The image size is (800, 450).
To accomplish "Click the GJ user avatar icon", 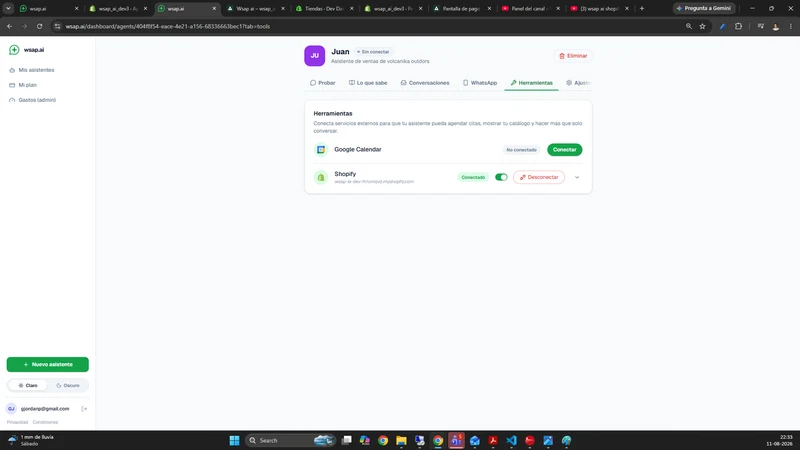I will click(11, 409).
